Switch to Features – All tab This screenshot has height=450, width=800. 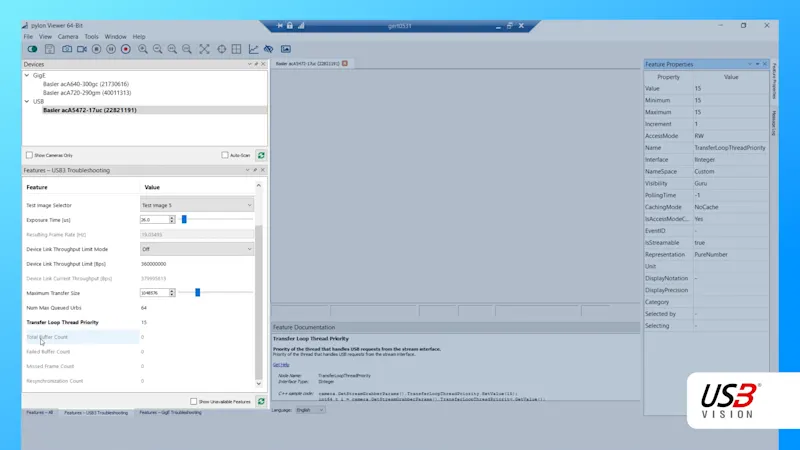40,412
